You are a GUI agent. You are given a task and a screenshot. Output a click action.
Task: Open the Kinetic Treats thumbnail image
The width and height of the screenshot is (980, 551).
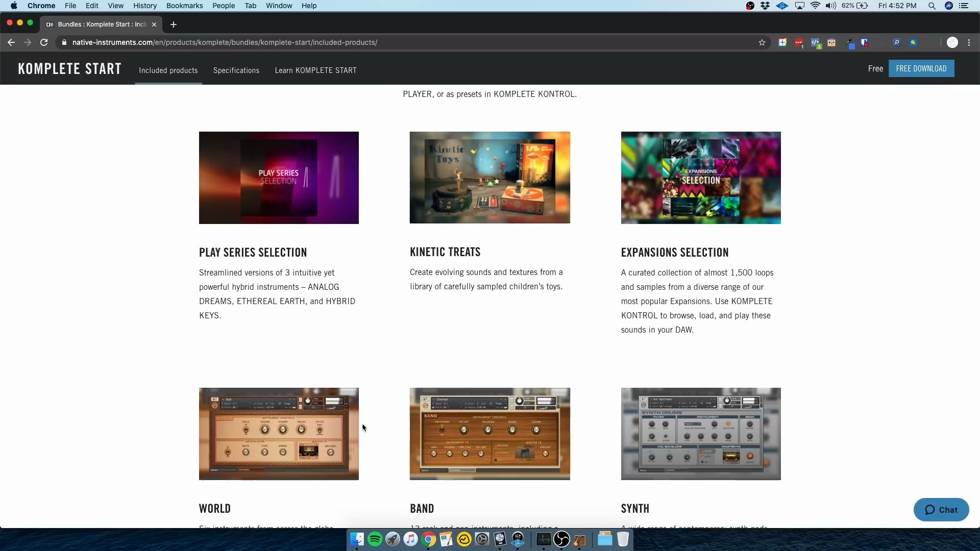coord(490,178)
